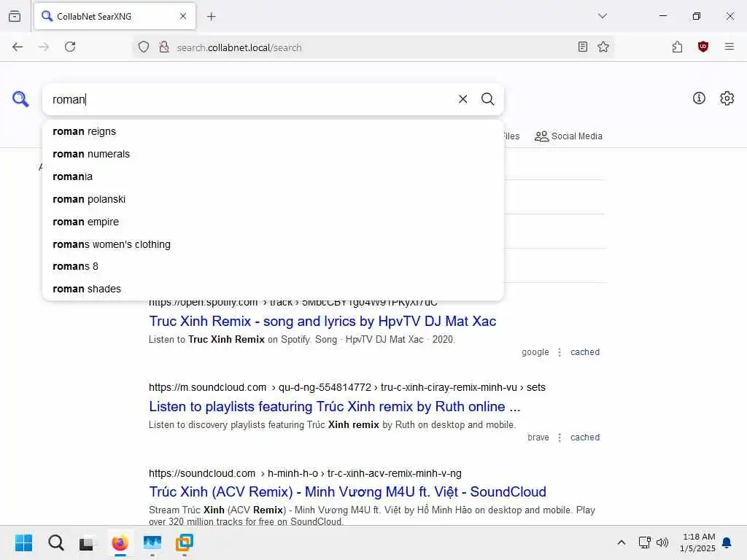Open the cached link for the google result

coord(585,352)
